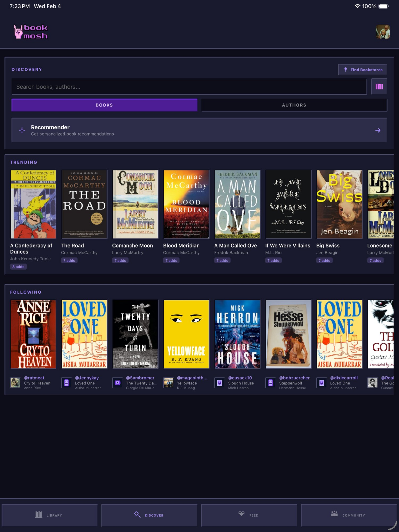The height and width of the screenshot is (532, 399).
Task: Open Comanche Moon book cover
Action: pyautogui.click(x=135, y=204)
